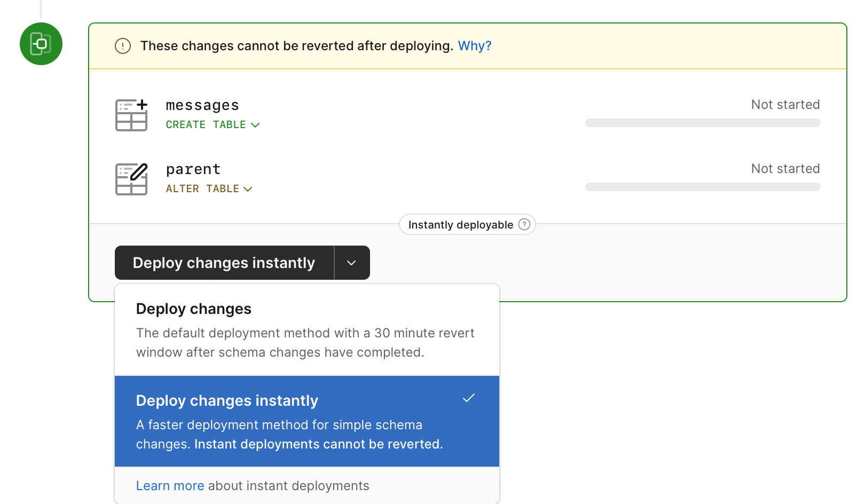Open the Why? link in warning banner
865x504 pixels.
pyautogui.click(x=475, y=46)
